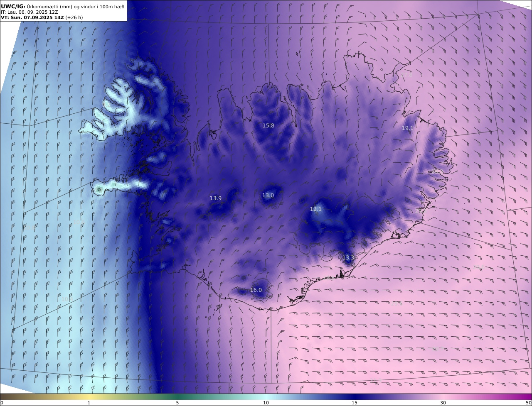
Task: Click the 5 tick label on the colorbar
Action: [x=177, y=403]
